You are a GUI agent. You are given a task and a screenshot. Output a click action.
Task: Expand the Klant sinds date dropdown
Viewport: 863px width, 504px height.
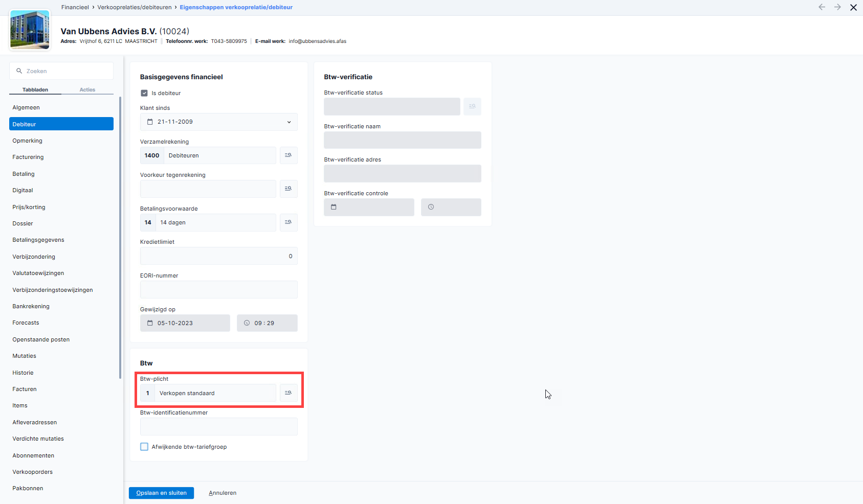coord(289,122)
